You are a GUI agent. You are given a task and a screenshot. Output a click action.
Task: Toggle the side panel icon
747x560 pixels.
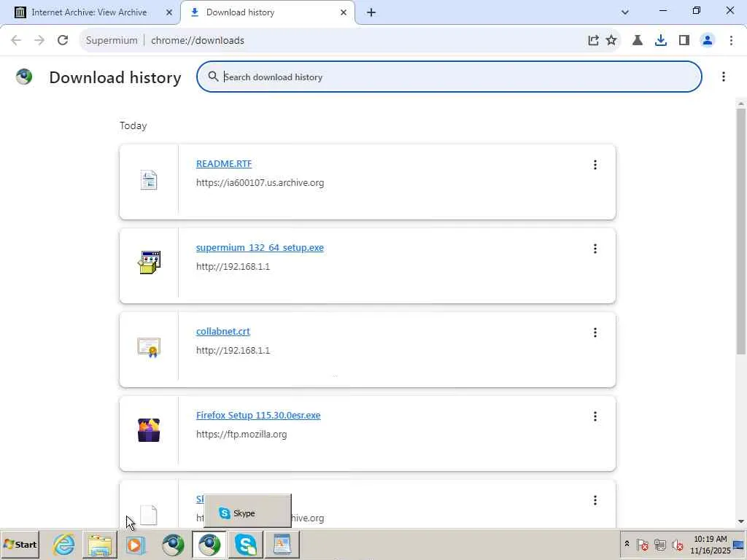[684, 41]
